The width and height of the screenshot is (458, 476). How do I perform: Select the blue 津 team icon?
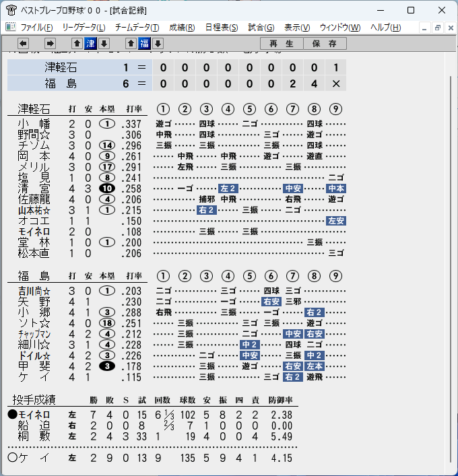(x=90, y=44)
